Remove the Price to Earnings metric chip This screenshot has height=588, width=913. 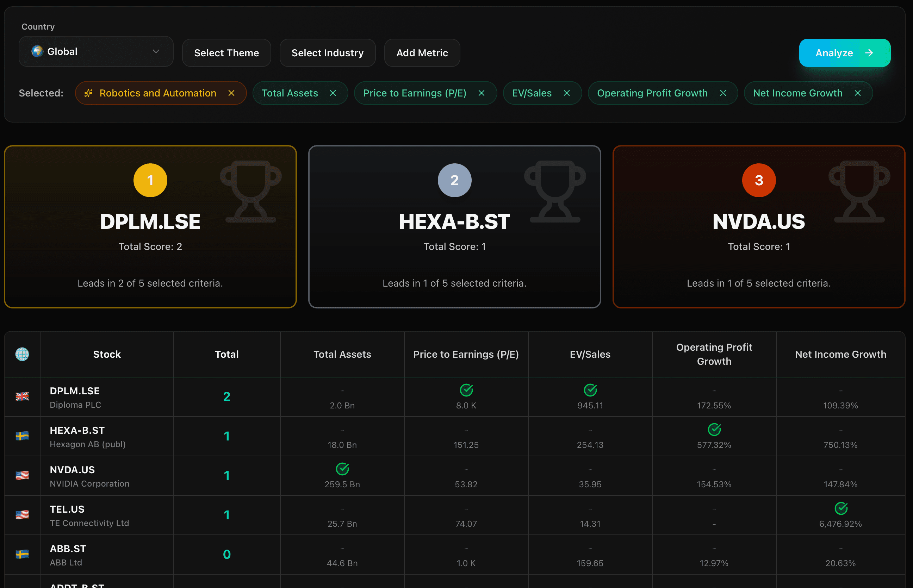(482, 93)
